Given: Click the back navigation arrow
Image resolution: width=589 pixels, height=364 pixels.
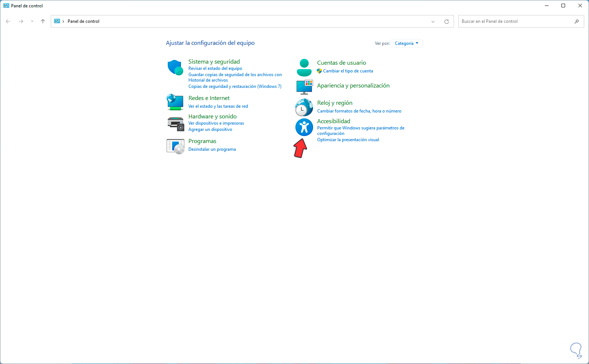Looking at the screenshot, I should [8, 21].
